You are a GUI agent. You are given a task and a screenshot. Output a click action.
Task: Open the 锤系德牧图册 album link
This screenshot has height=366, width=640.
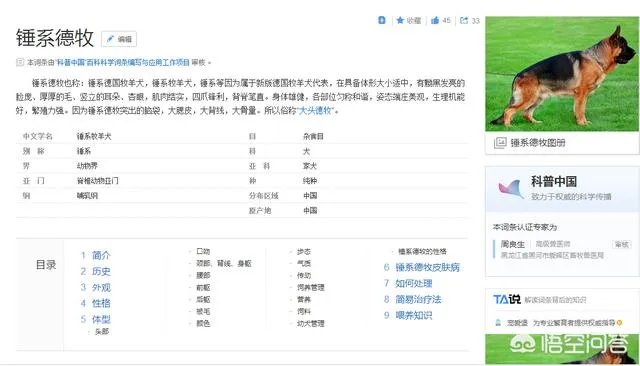click(538, 143)
